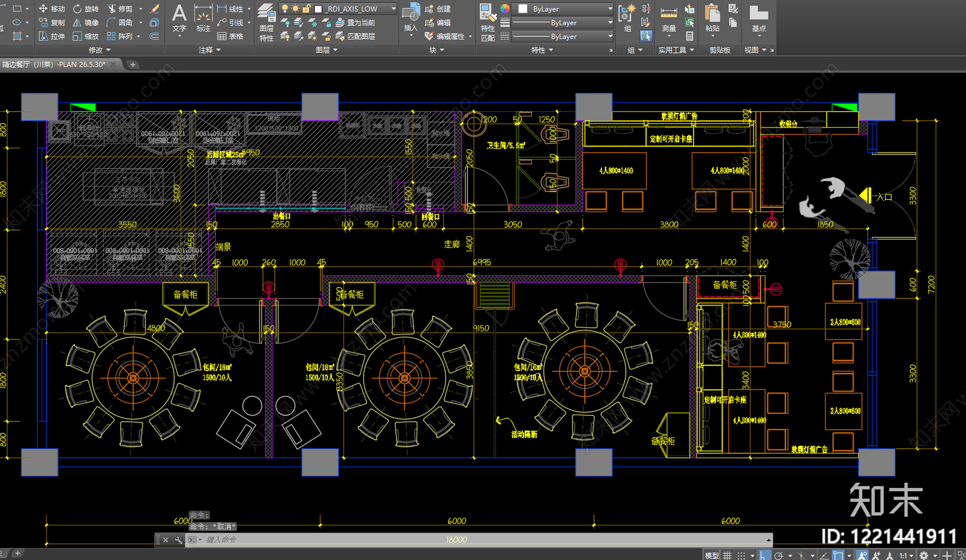This screenshot has height=560, width=966.
Task: Expand the Modify (修改) panel
Action: [100, 50]
